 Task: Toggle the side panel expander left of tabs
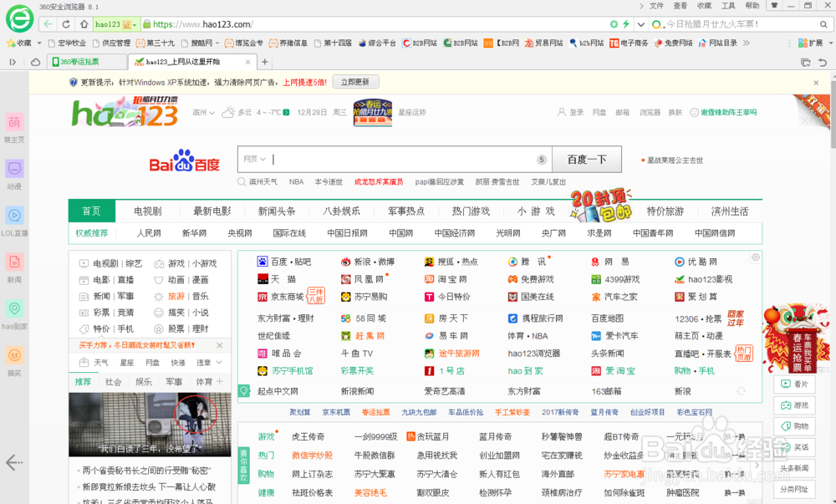click(x=13, y=62)
